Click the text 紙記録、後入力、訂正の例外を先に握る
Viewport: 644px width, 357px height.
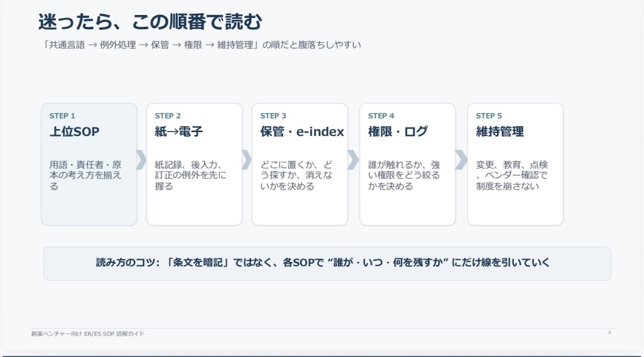[x=191, y=176]
